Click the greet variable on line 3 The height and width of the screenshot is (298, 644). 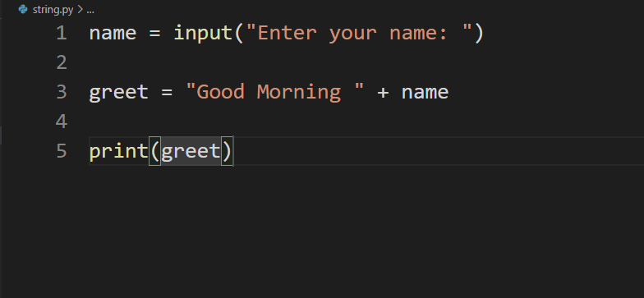(x=118, y=93)
